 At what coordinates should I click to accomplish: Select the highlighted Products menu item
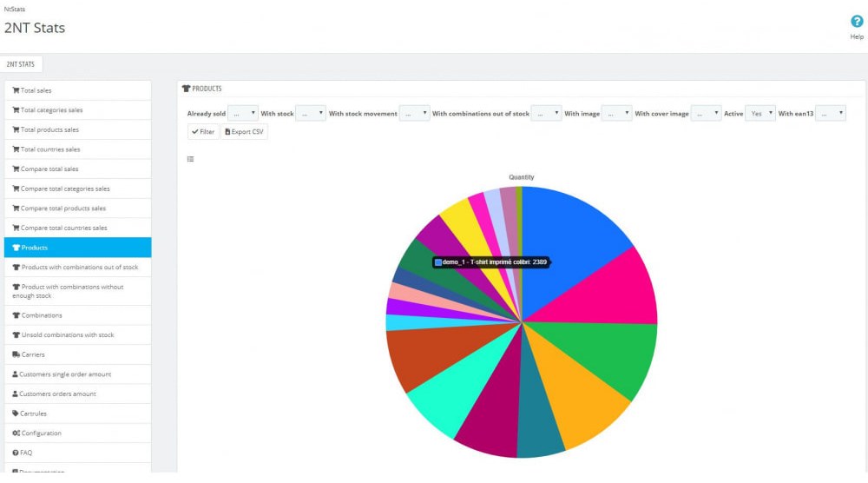(x=77, y=248)
